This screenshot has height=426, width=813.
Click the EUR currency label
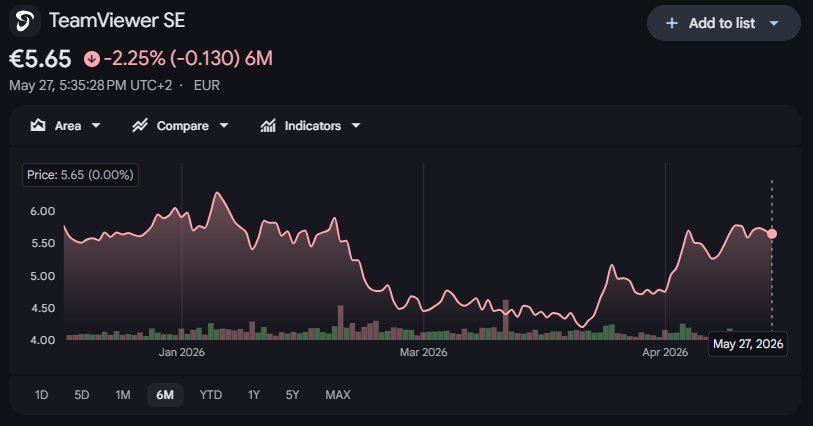click(x=207, y=85)
